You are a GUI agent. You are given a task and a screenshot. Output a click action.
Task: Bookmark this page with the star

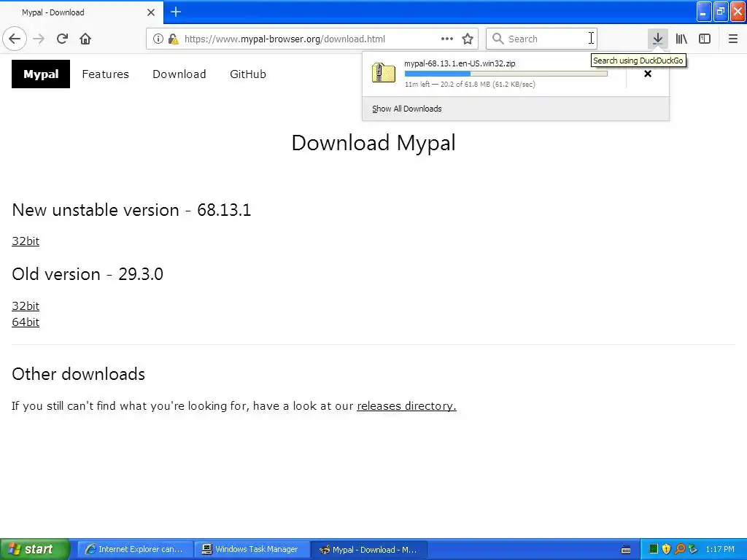click(x=468, y=39)
